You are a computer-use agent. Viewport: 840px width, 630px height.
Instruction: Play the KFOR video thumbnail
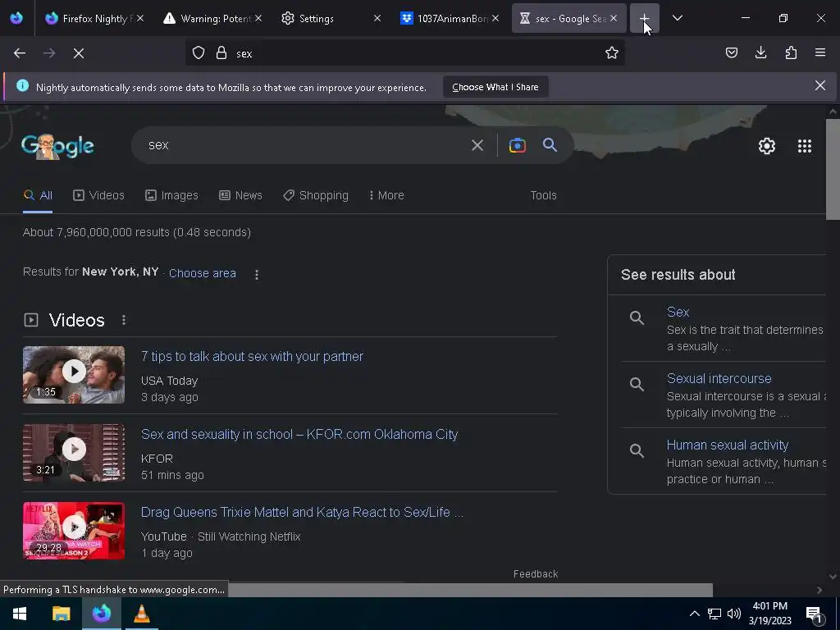[x=74, y=453]
